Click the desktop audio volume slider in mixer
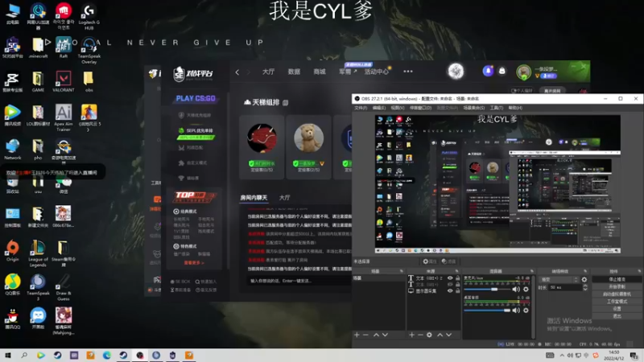This screenshot has height=362, width=644. [x=487, y=311]
